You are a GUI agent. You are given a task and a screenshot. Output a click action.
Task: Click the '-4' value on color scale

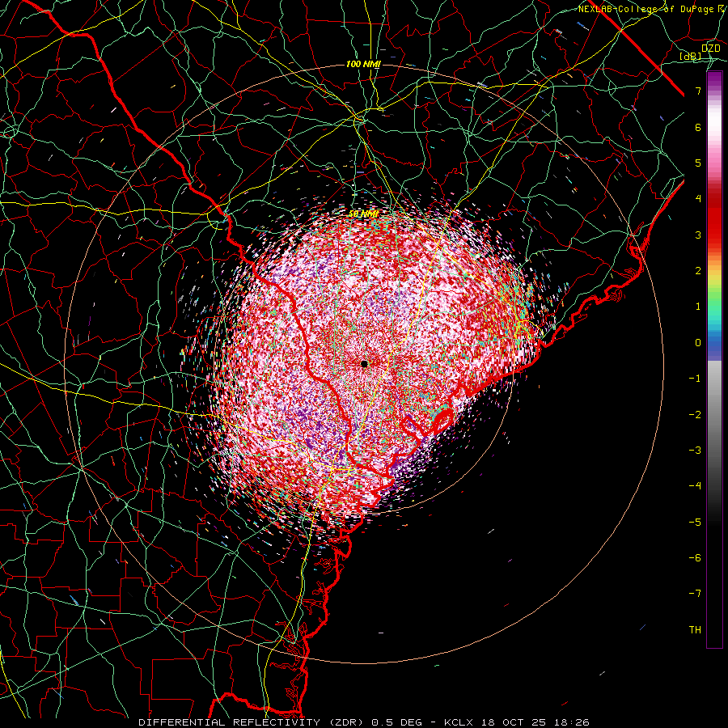[x=695, y=486]
